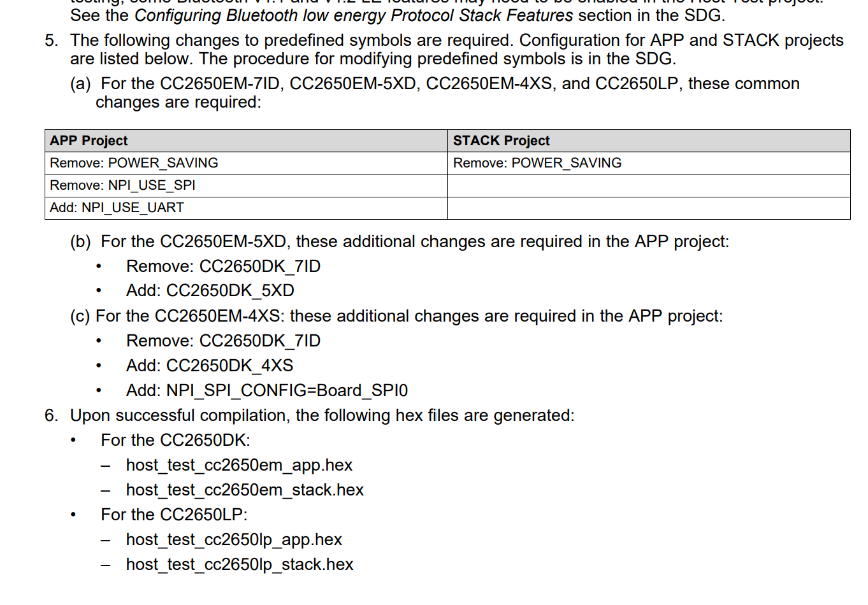The height and width of the screenshot is (605, 868).
Task: Click 'Remove: POWER_SAVING' in APP Project column
Action: [x=134, y=163]
